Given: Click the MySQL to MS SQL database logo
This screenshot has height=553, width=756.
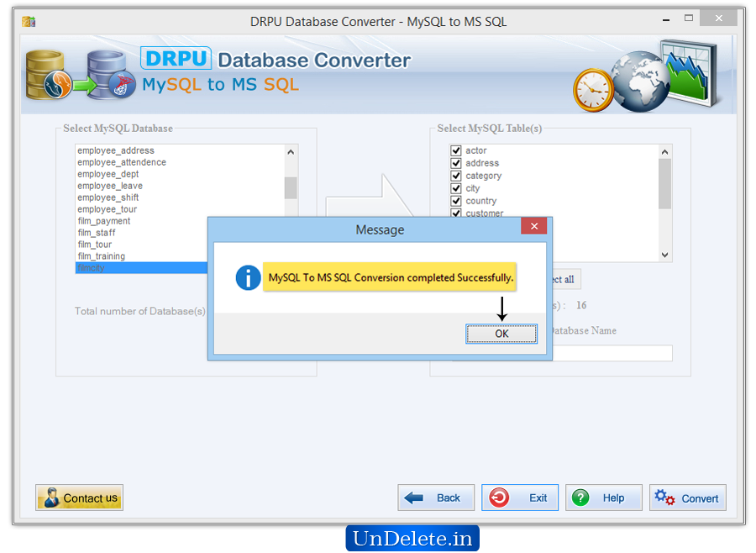Looking at the screenshot, I should pyautogui.click(x=81, y=74).
